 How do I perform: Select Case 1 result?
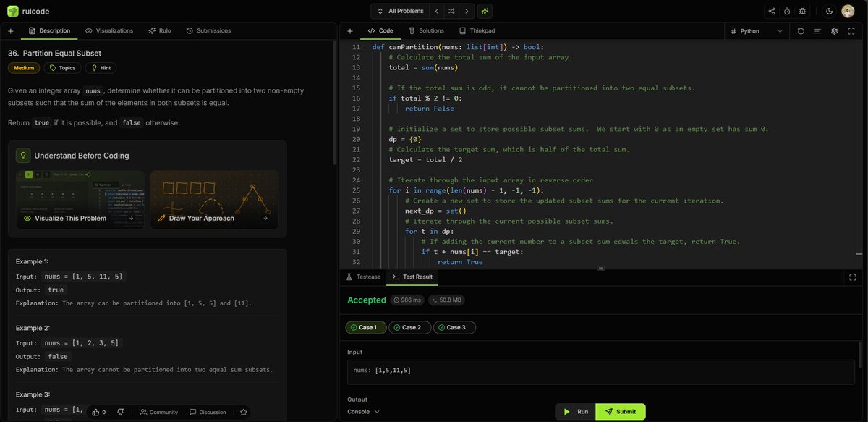coord(366,327)
